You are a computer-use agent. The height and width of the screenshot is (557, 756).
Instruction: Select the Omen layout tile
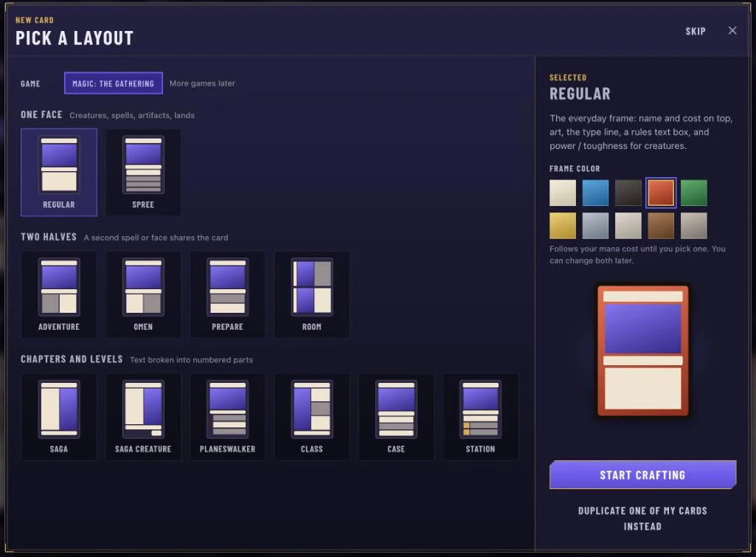click(143, 294)
